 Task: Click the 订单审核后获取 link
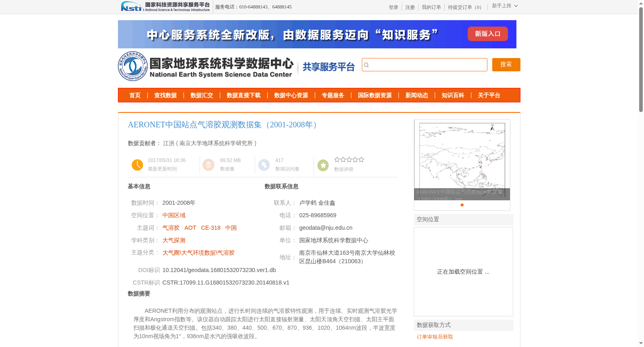(x=435, y=337)
